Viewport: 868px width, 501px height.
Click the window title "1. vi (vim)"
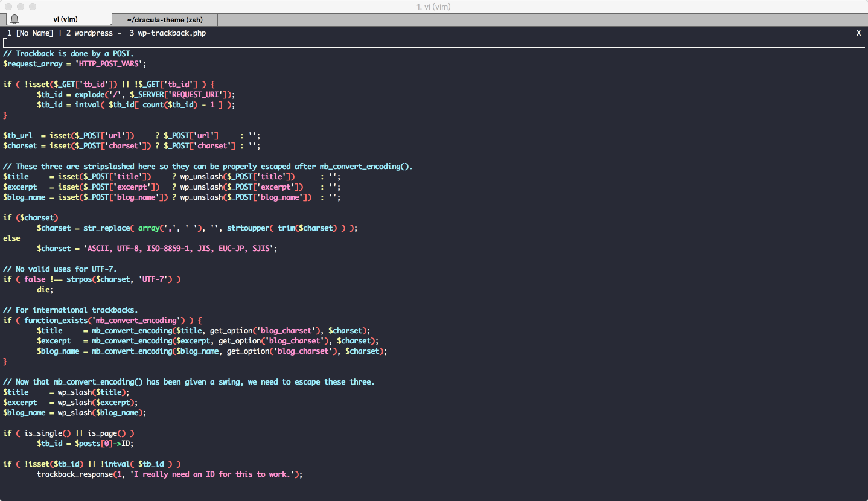433,7
